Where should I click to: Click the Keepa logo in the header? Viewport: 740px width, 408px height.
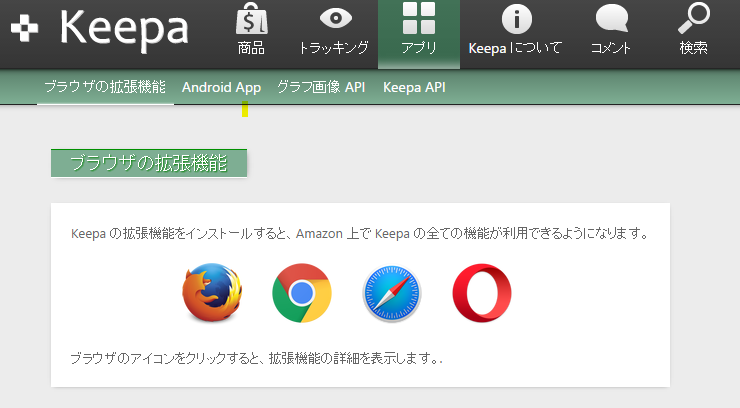pyautogui.click(x=100, y=29)
